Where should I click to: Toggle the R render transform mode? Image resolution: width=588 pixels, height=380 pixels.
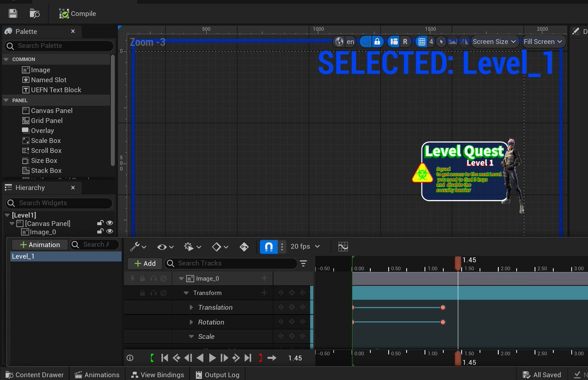(405, 42)
